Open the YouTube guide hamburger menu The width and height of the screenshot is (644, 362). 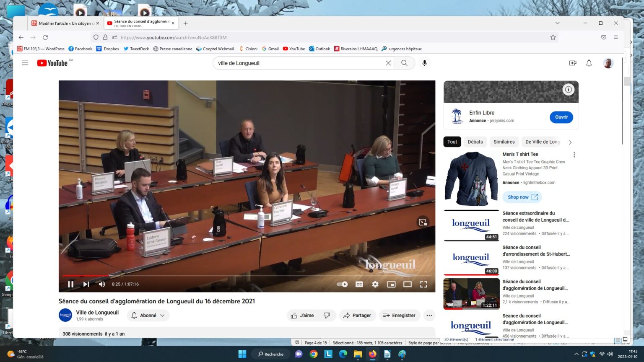tap(25, 63)
